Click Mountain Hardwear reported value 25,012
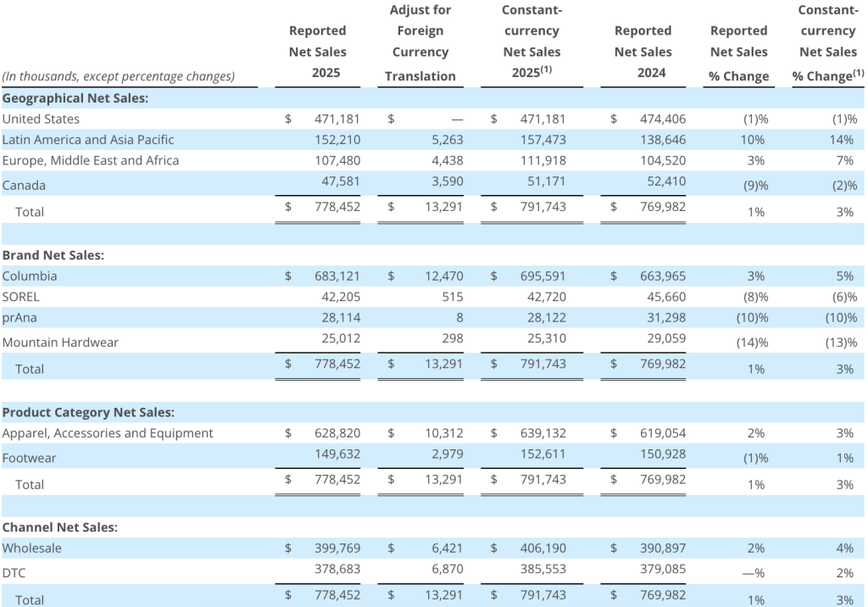This screenshot has height=607, width=868. (341, 338)
